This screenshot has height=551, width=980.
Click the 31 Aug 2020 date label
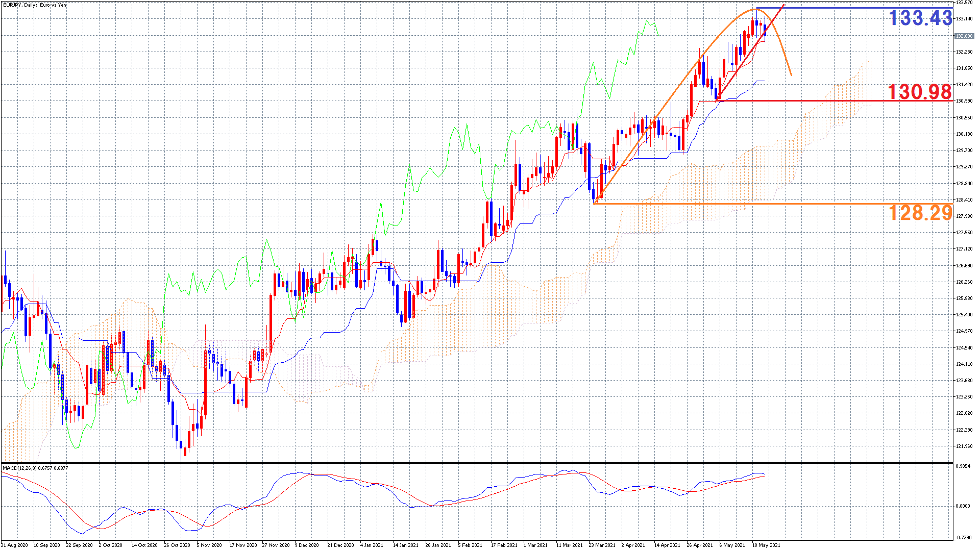14,545
